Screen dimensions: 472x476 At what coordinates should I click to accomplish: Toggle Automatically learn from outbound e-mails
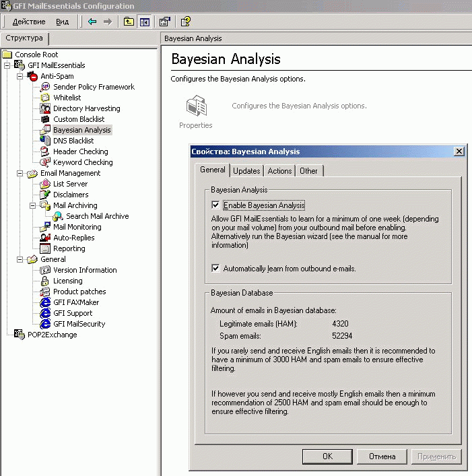pos(215,269)
